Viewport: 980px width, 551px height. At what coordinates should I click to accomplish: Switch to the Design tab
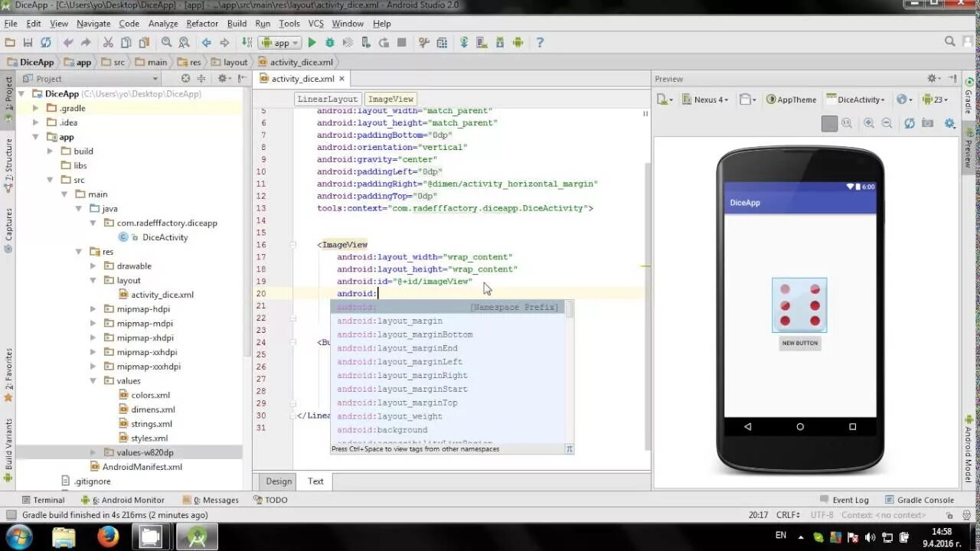279,481
